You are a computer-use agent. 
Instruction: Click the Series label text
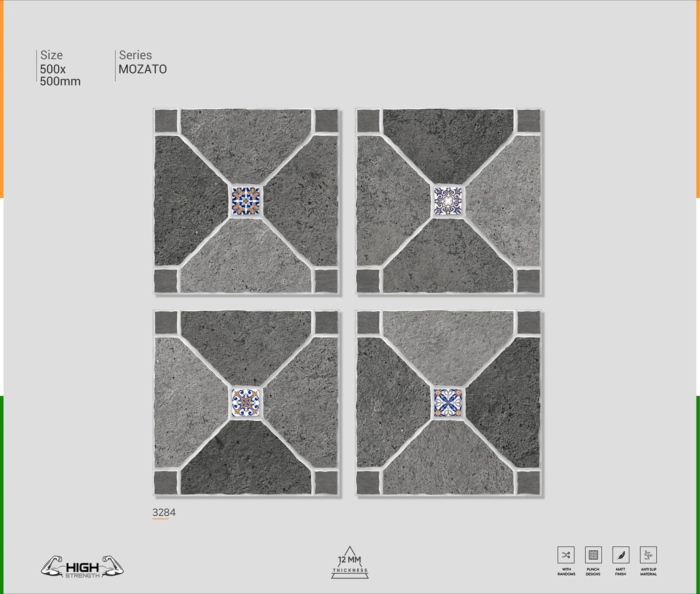coord(135,55)
